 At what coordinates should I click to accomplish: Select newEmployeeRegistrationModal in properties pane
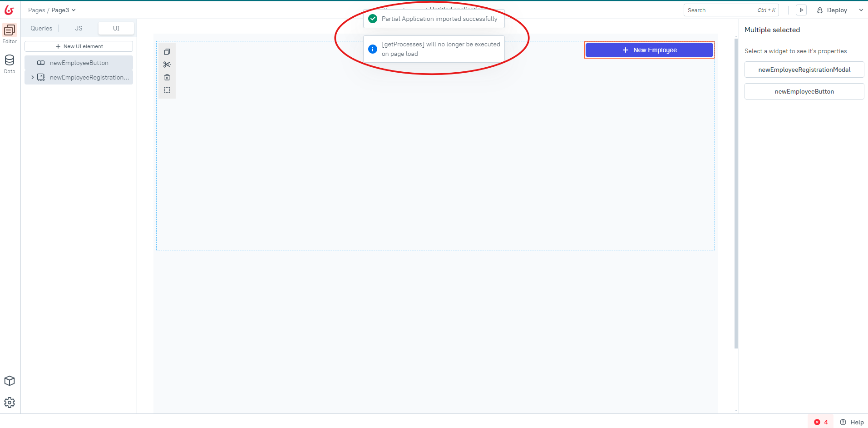point(804,70)
